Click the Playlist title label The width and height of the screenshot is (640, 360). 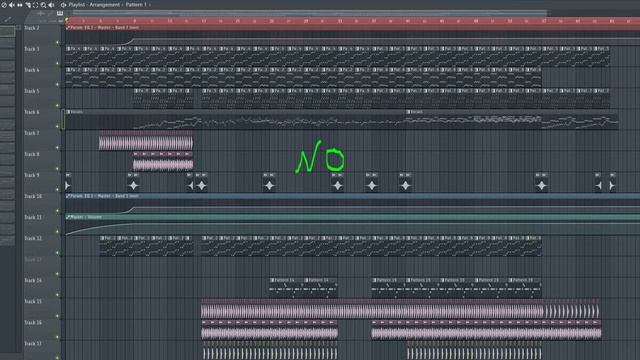click(x=77, y=5)
